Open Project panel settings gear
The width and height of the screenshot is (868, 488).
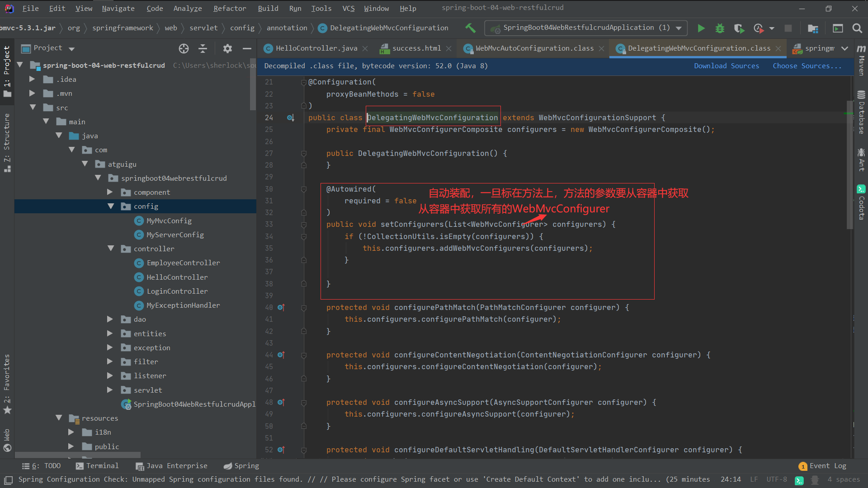click(227, 48)
